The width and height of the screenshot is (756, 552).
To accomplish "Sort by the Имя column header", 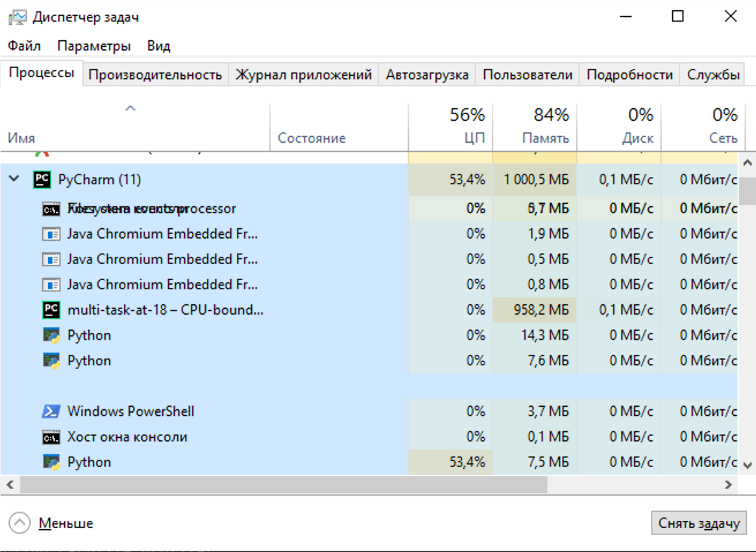I will [135, 127].
